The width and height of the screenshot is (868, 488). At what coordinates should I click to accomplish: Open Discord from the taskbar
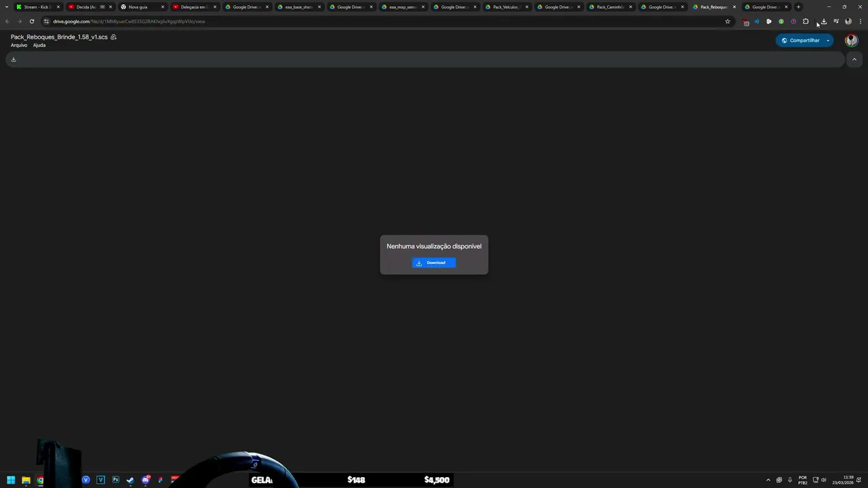pyautogui.click(x=145, y=480)
